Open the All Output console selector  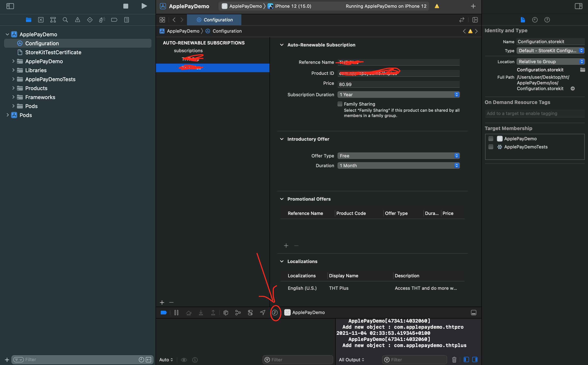[x=351, y=360]
